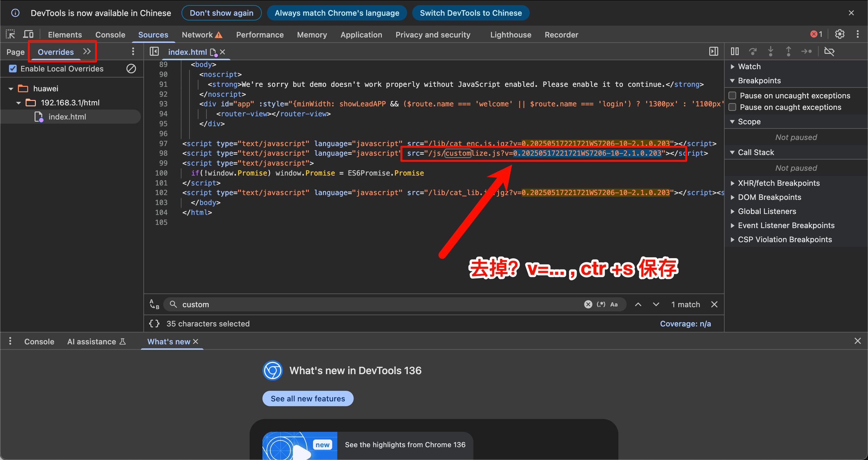Viewport: 868px width, 460px height.
Task: Open AI assistance drawer tab
Action: pos(96,341)
